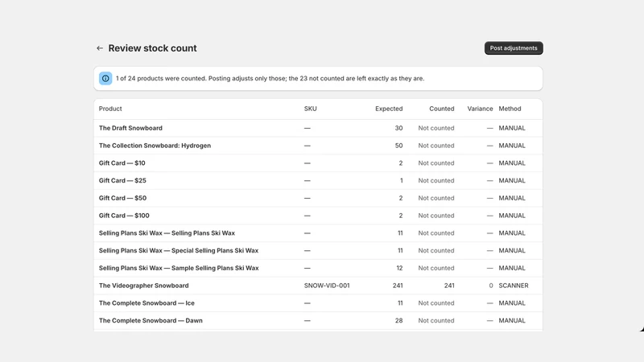
Task: Click the Post adjustments button
Action: coord(514,48)
